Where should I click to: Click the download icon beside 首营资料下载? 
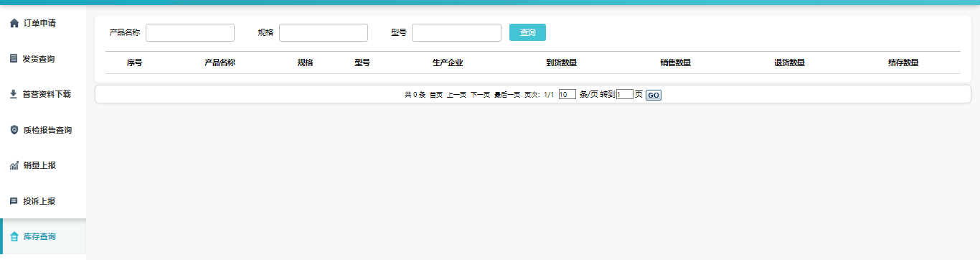(14, 94)
